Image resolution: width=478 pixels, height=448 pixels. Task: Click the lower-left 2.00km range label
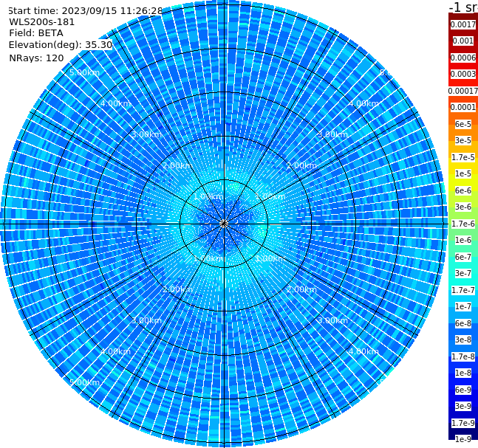click(x=178, y=289)
